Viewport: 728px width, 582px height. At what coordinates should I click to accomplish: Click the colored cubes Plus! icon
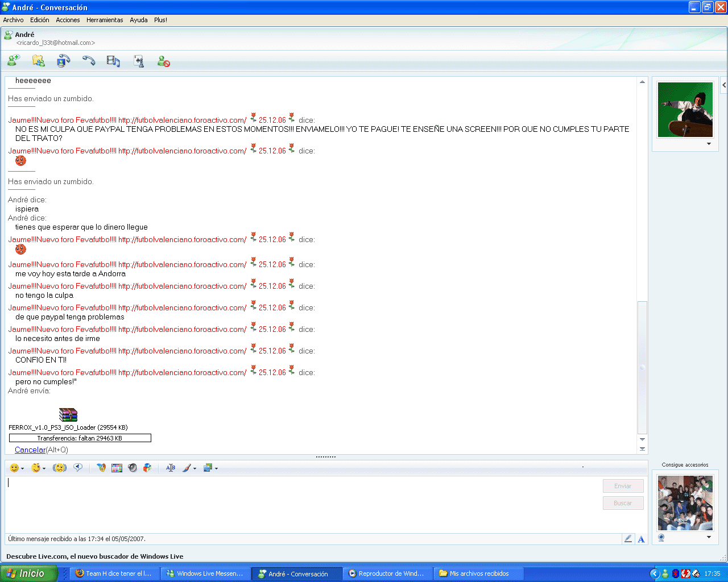(x=147, y=468)
